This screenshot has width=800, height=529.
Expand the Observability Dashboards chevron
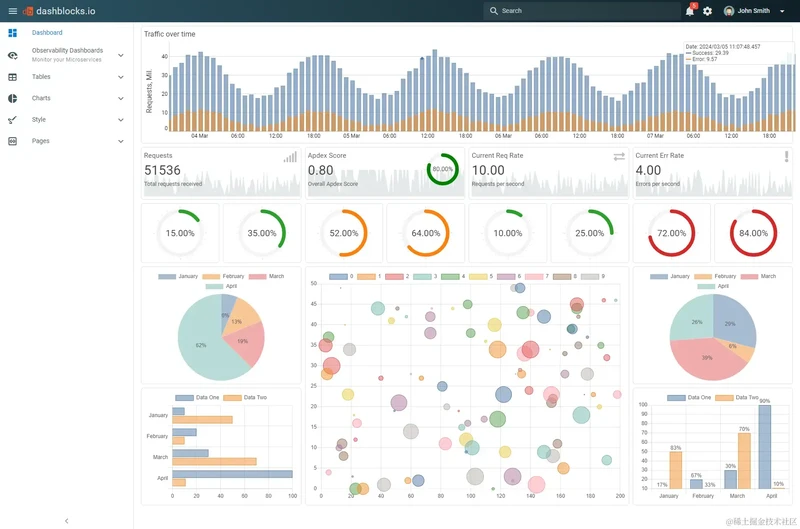121,55
